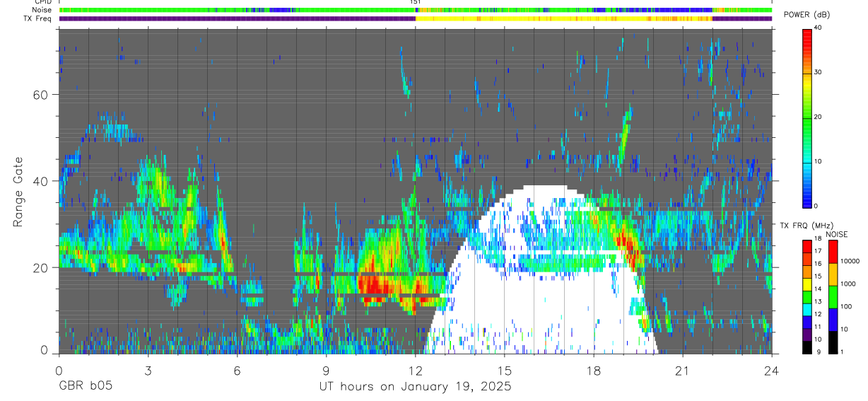Select the cyan swatch in the TX FRQ legend
The image size is (868, 401).
point(807,309)
